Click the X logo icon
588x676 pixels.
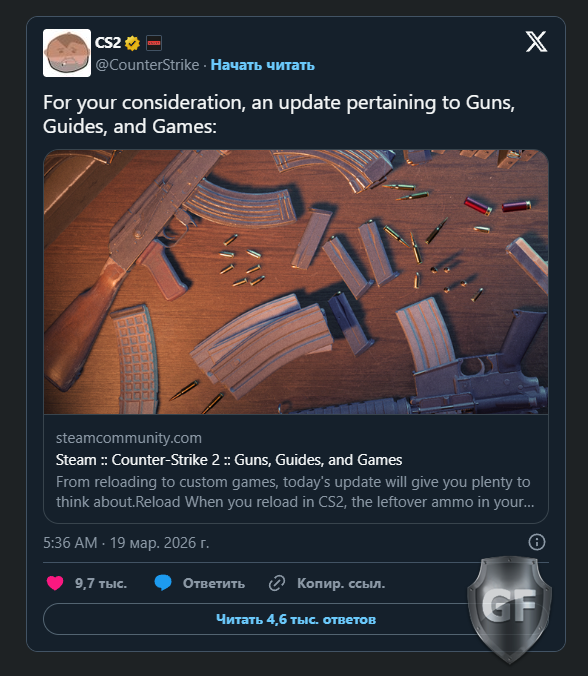coord(536,42)
